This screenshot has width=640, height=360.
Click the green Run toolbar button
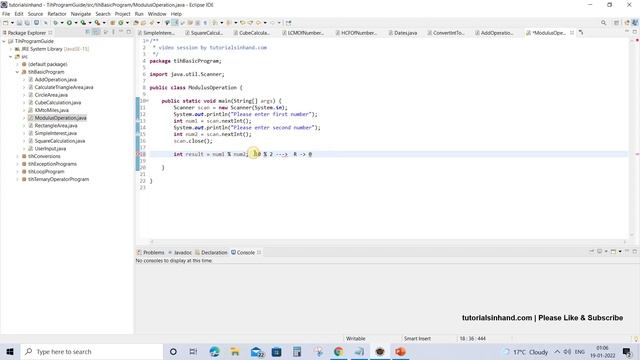coord(69,22)
